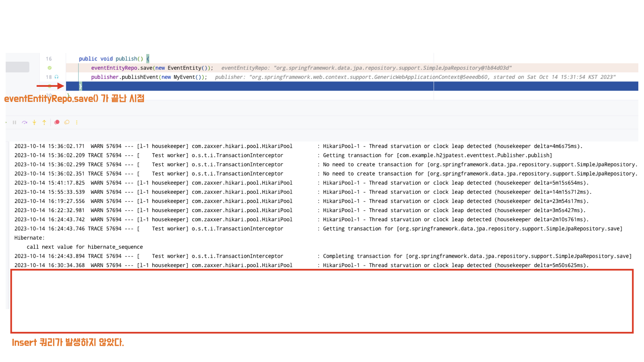The height and width of the screenshot is (362, 644).
Task: Click the Pause Program debugger icon
Action: (x=14, y=122)
